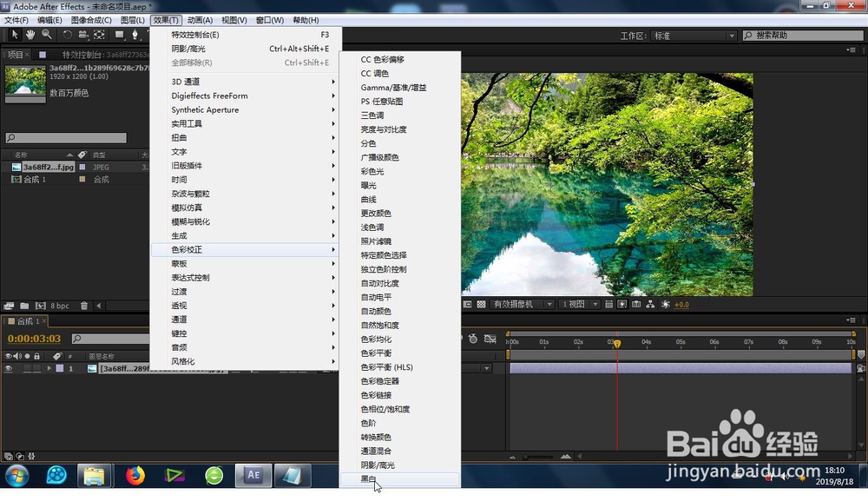
Task: Select 黑白 from the color correction submenu
Action: [x=373, y=478]
